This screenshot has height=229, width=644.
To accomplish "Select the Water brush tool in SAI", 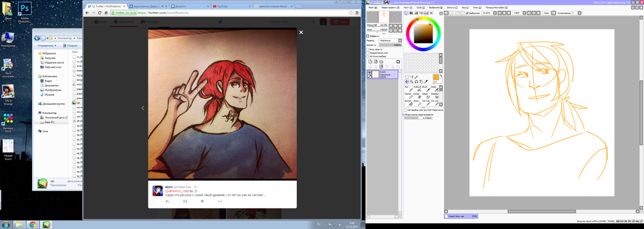I will [x=434, y=89].
